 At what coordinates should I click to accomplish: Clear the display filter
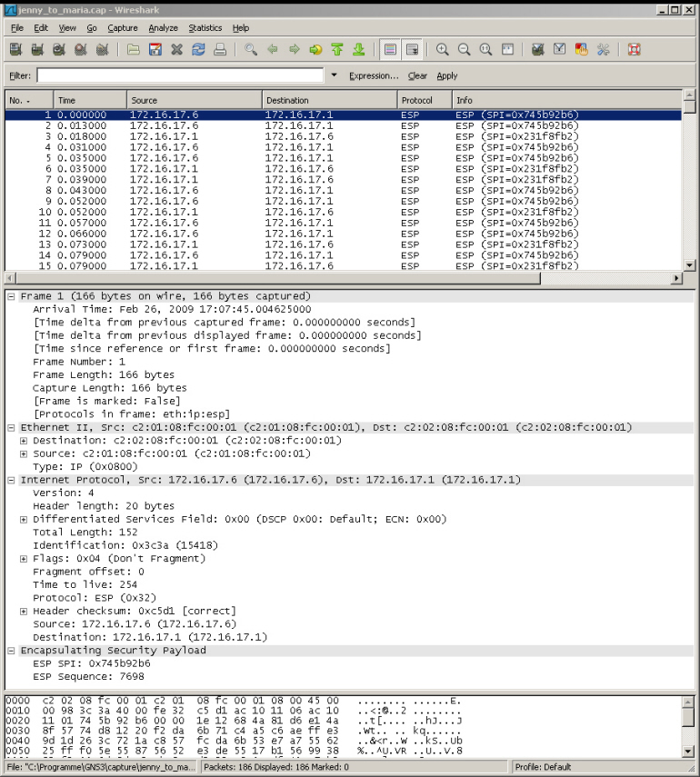(x=417, y=75)
